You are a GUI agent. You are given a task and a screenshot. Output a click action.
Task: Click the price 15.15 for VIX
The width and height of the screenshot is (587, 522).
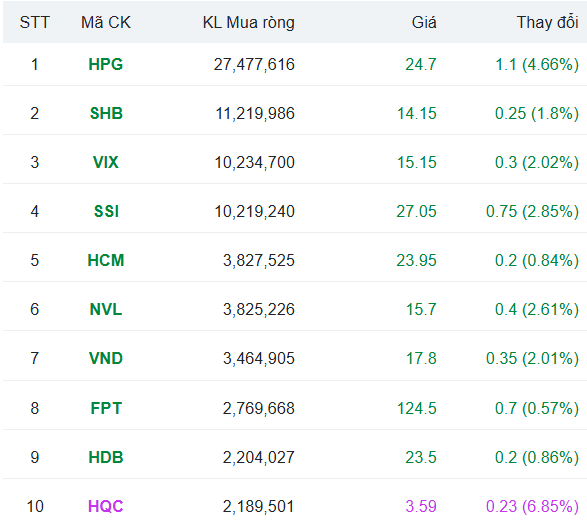417,163
